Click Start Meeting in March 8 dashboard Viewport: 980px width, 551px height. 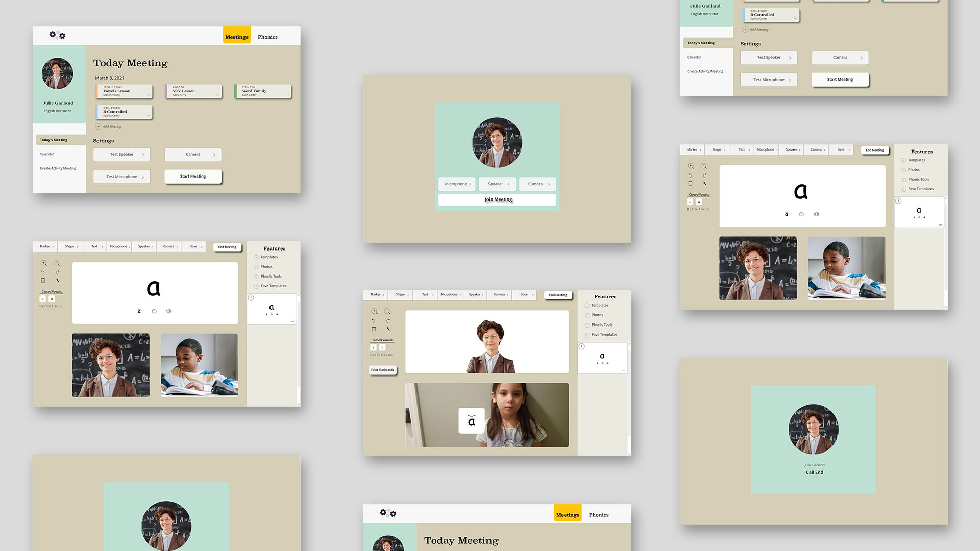193,177
